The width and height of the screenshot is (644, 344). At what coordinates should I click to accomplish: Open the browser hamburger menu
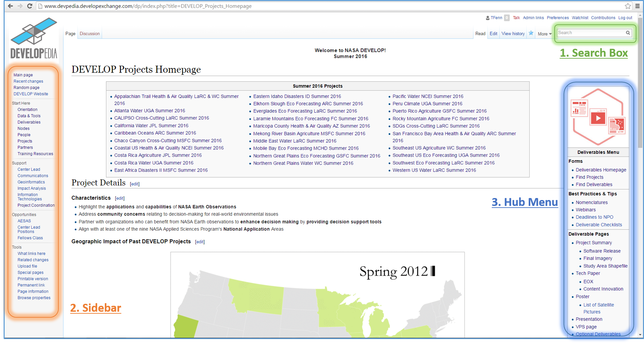[x=638, y=6]
